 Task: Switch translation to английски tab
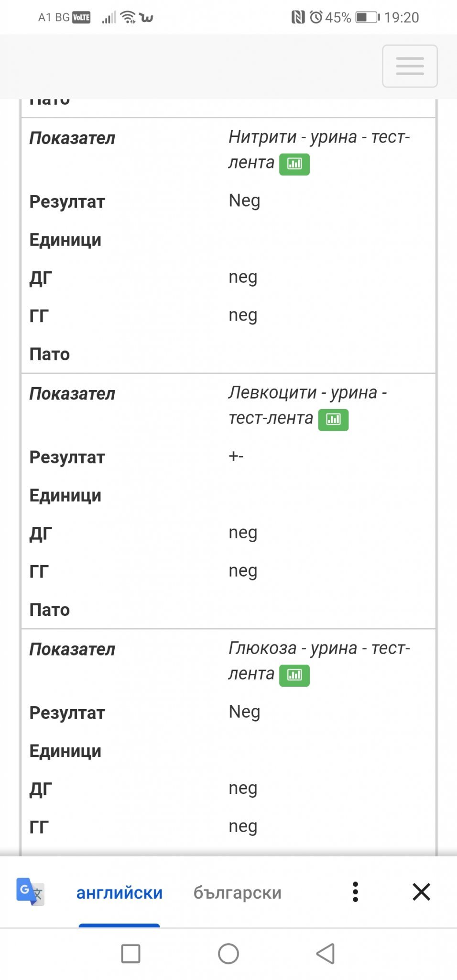pos(120,893)
